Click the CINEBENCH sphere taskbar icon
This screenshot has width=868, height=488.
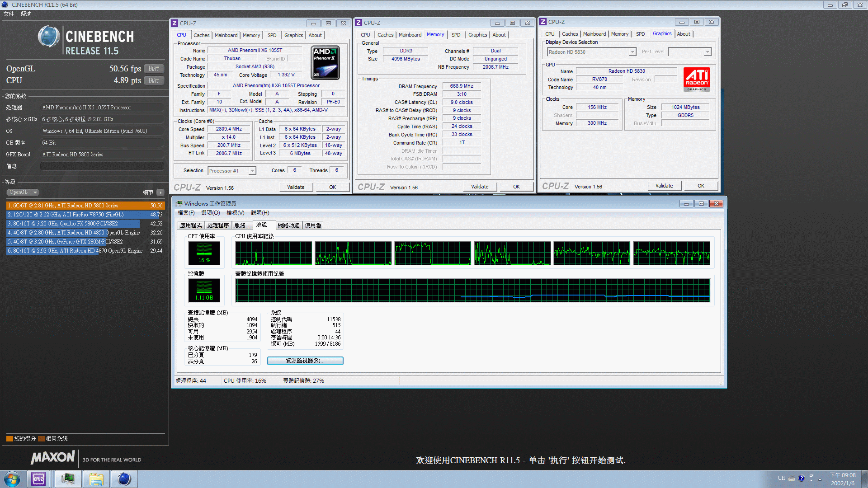(x=124, y=479)
